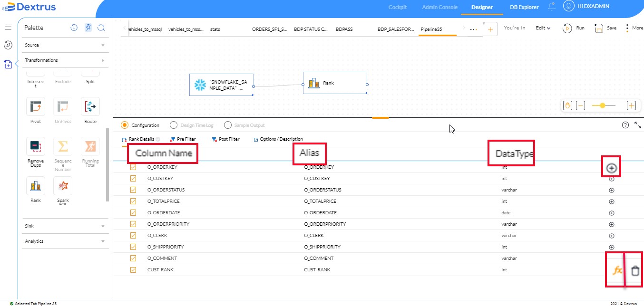Open the More options kebab menu

[627, 28]
